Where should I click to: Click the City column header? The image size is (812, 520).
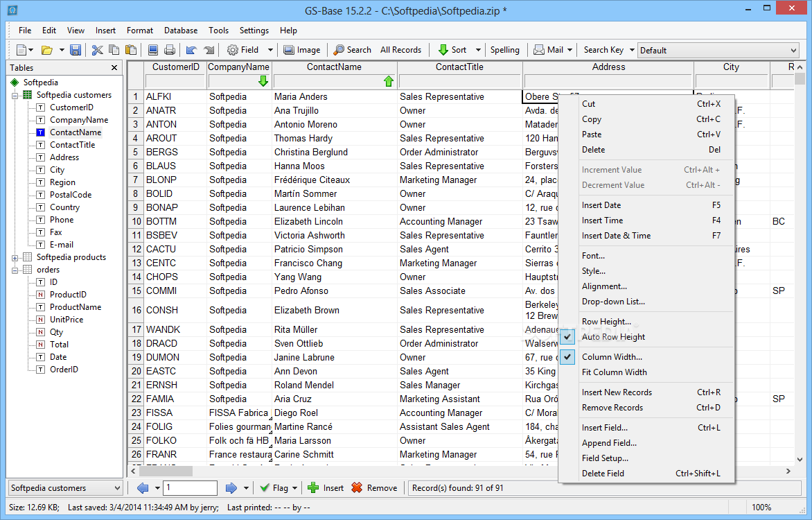[x=731, y=67]
